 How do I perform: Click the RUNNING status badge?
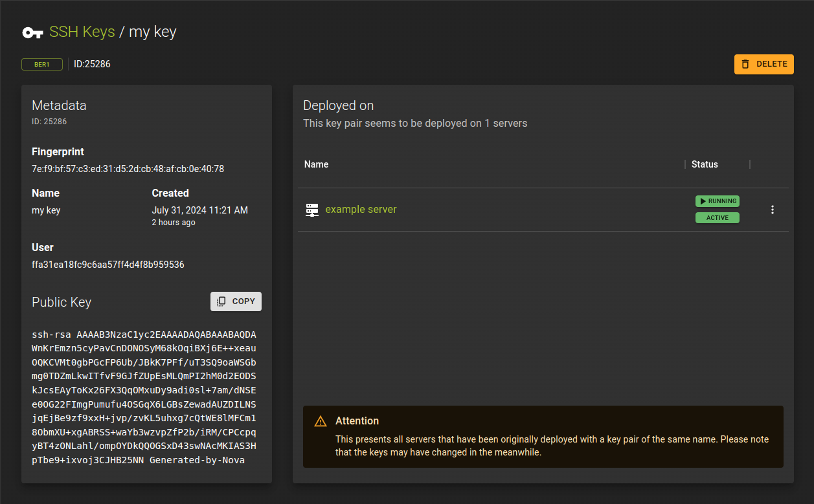717,201
